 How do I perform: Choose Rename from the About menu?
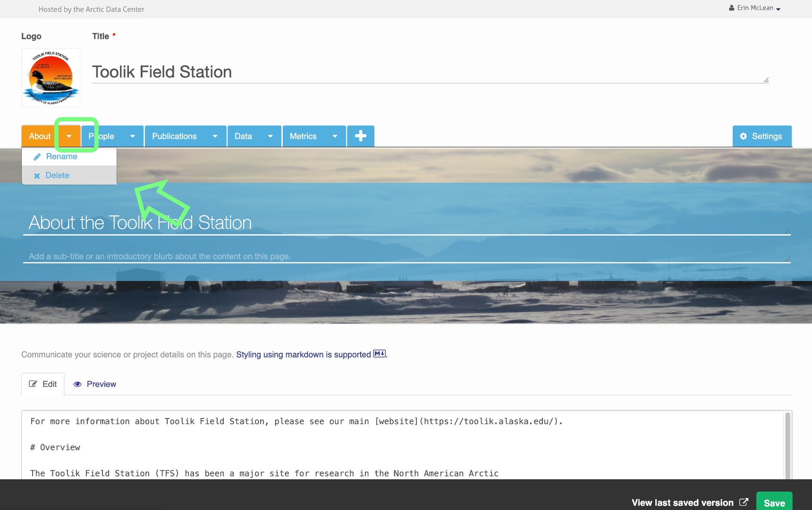point(69,157)
